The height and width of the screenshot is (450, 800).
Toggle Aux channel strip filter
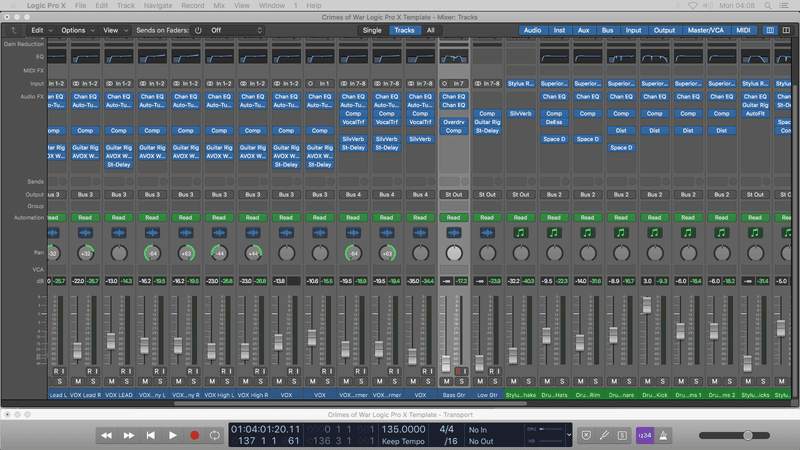tap(583, 30)
